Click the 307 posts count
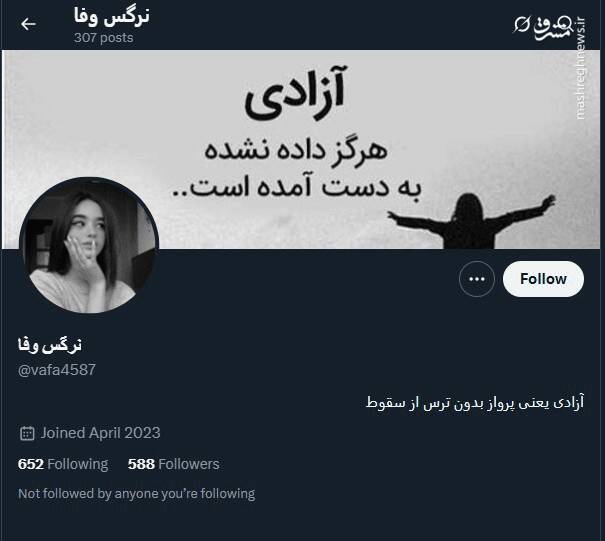This screenshot has width=605, height=541. (x=103, y=38)
